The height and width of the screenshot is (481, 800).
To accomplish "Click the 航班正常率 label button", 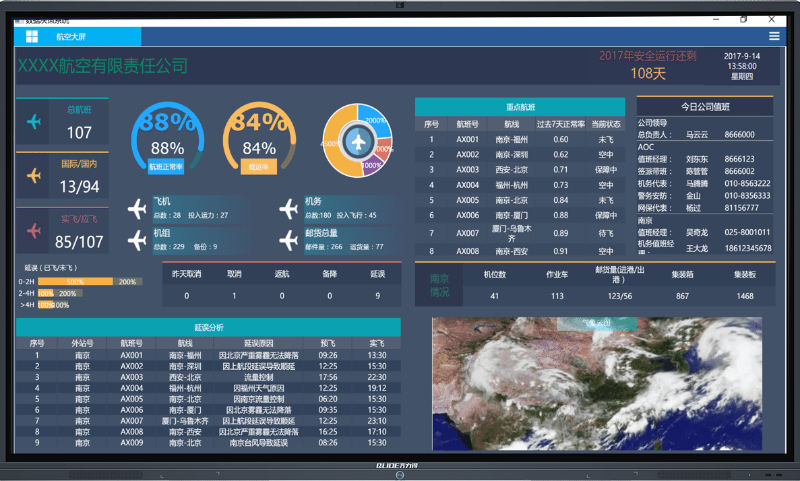I will coord(167,167).
